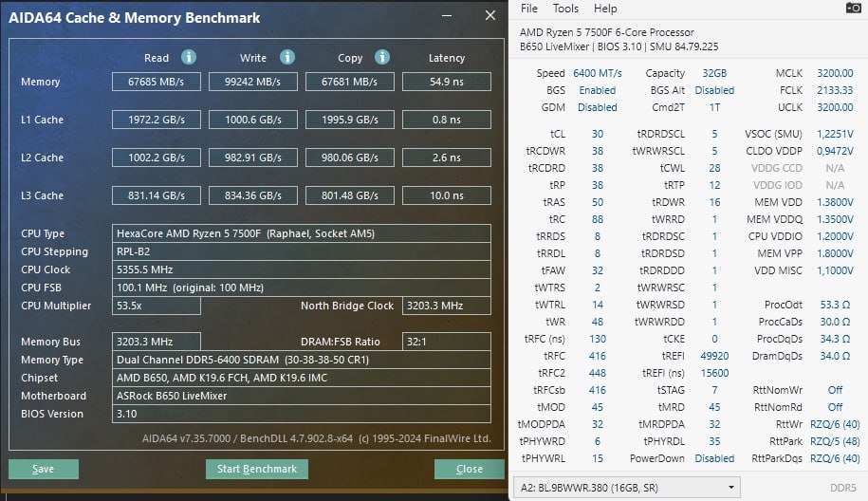Viewport: 868px width, 501px height.
Task: Click Motherboard field ASRock B650 LiveMixer
Action: pos(301,396)
